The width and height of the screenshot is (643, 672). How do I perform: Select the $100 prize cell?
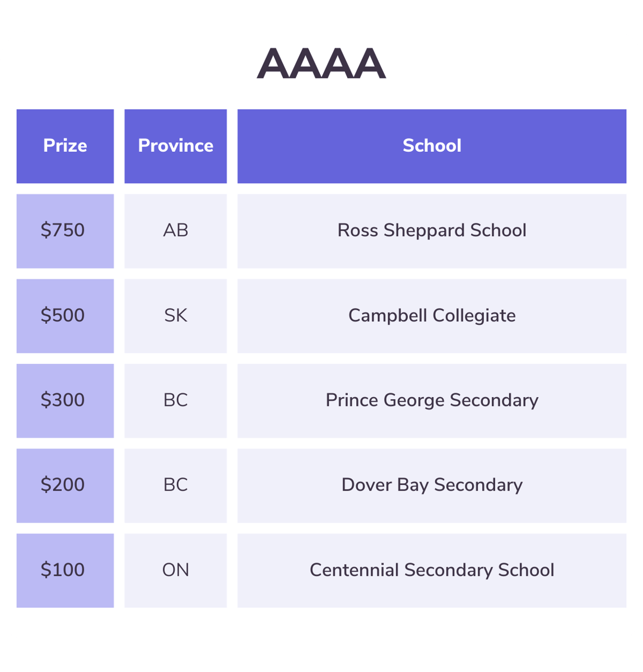pyautogui.click(x=65, y=570)
